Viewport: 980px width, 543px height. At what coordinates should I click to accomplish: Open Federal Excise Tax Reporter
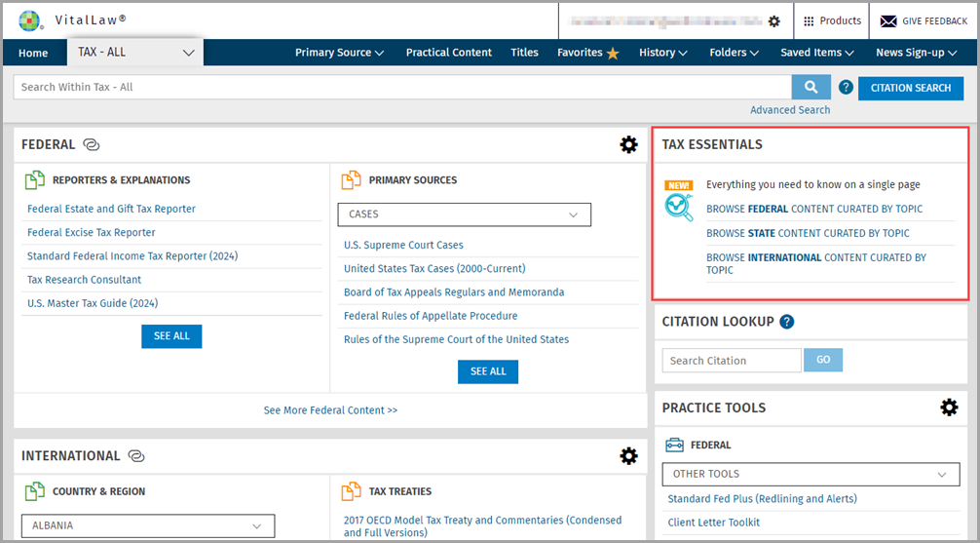click(x=92, y=233)
